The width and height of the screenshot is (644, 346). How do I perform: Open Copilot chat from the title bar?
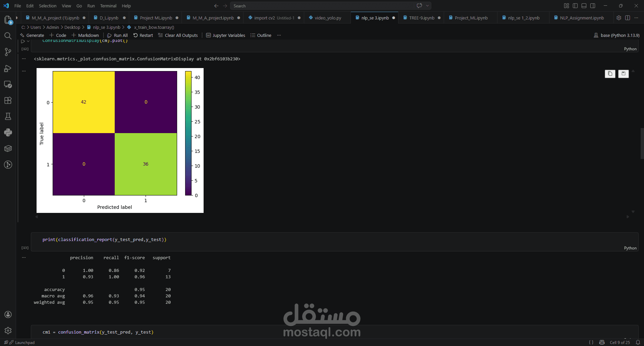(419, 6)
